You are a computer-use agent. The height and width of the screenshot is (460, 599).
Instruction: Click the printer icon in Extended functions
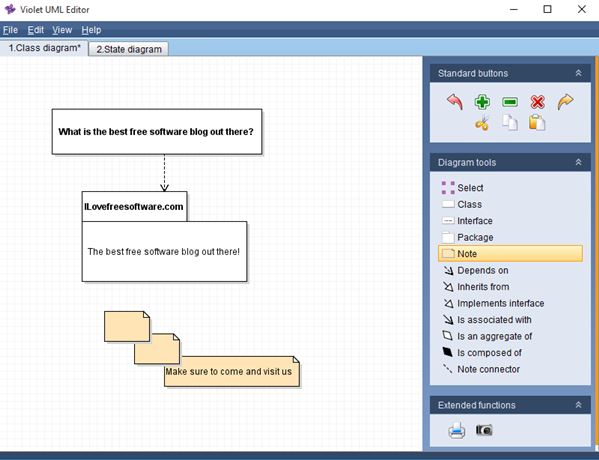pyautogui.click(x=457, y=431)
